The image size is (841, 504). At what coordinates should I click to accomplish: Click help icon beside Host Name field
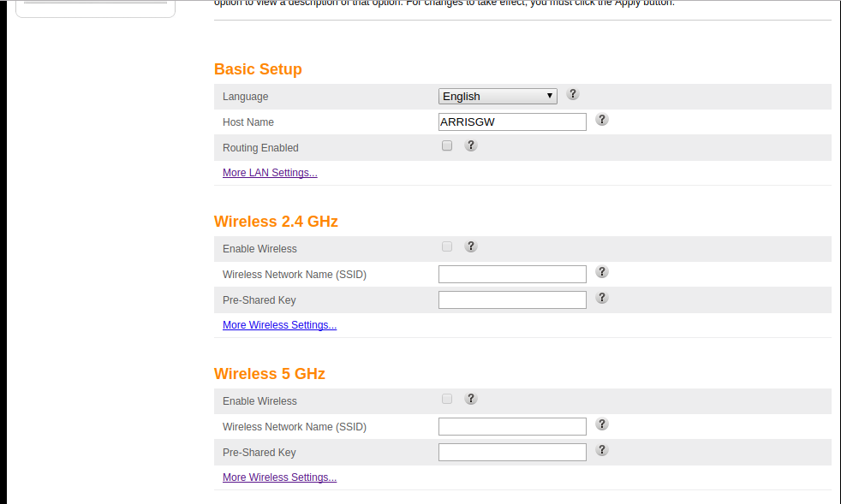[x=602, y=120]
